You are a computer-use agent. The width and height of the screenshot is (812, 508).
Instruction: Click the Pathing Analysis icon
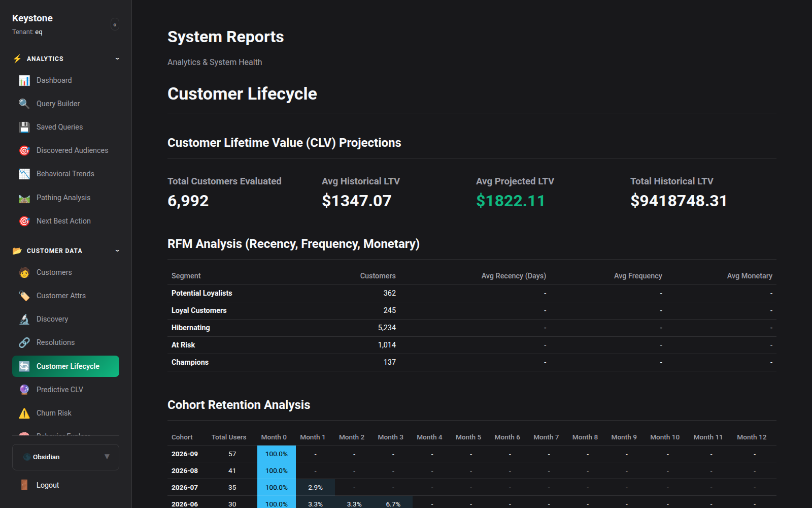pyautogui.click(x=24, y=198)
